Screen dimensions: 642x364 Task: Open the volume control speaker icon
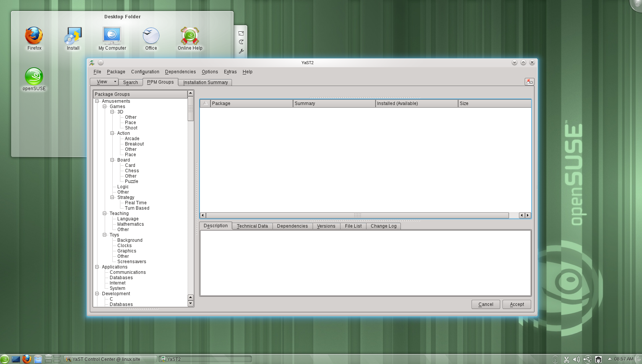(576, 359)
